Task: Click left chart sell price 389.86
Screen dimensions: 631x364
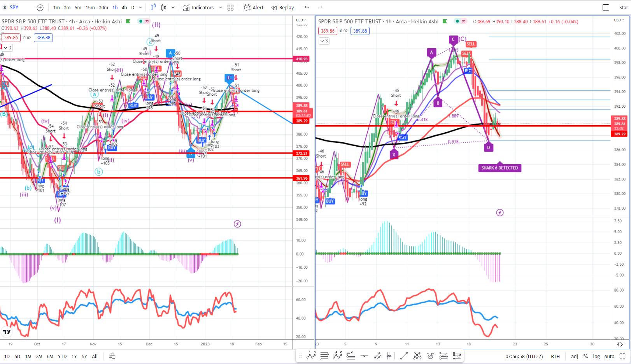Action: [x=11, y=38]
